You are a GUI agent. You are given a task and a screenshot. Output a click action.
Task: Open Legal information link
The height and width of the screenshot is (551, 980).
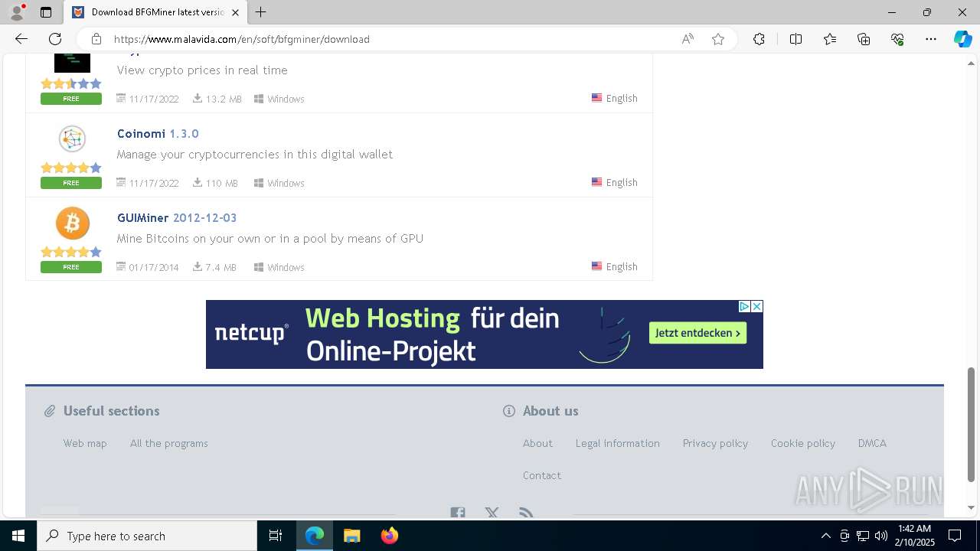pos(618,443)
